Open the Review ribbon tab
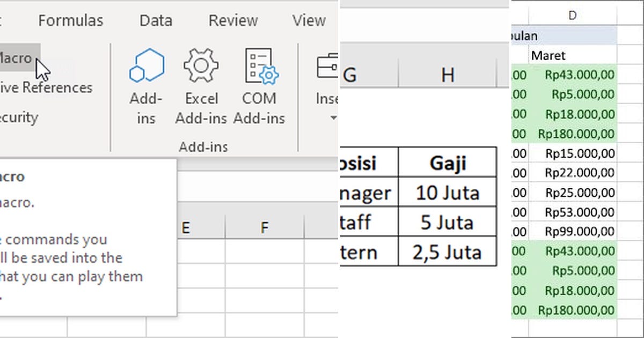The height and width of the screenshot is (338, 644). click(233, 20)
